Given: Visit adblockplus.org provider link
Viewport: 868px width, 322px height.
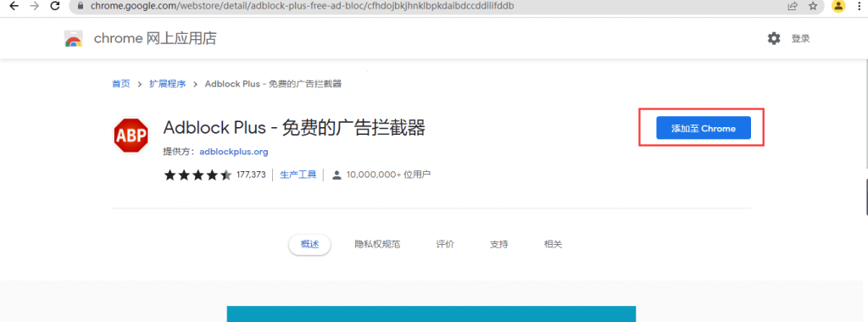Looking at the screenshot, I should [234, 152].
